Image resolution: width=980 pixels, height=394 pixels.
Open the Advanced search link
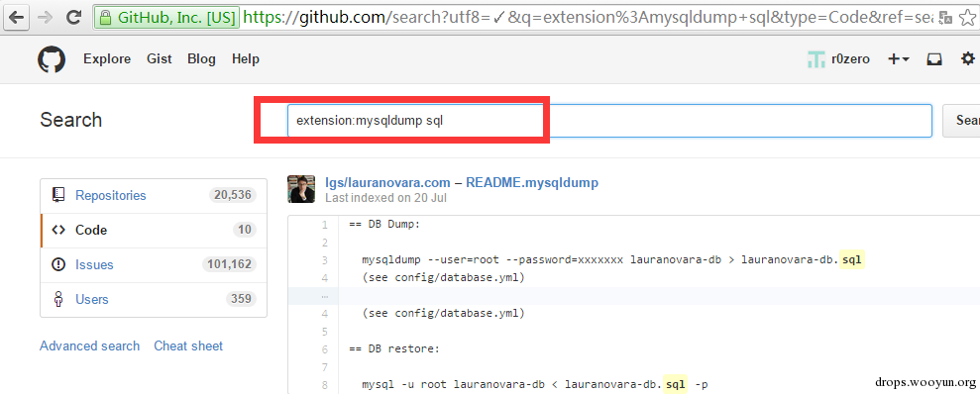point(90,345)
